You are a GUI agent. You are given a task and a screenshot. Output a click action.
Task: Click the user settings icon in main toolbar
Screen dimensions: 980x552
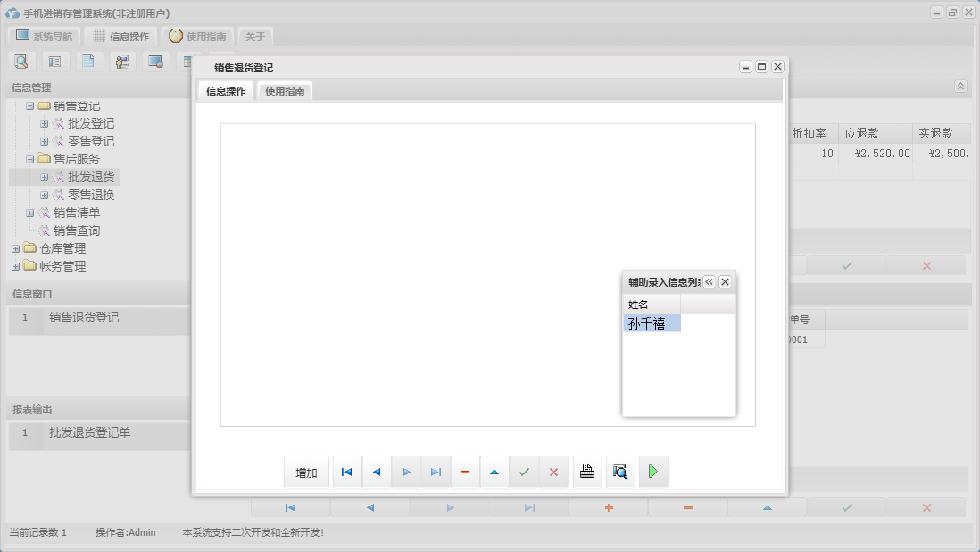[x=122, y=62]
